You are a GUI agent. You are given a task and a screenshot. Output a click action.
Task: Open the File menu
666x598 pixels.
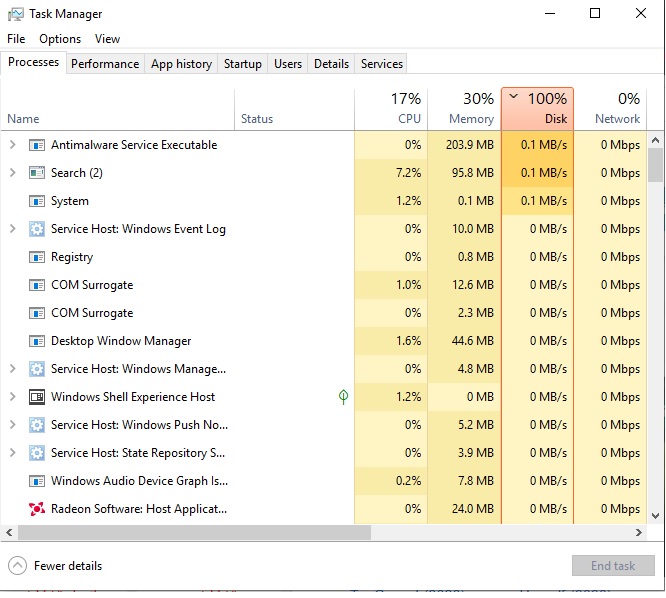pos(16,39)
